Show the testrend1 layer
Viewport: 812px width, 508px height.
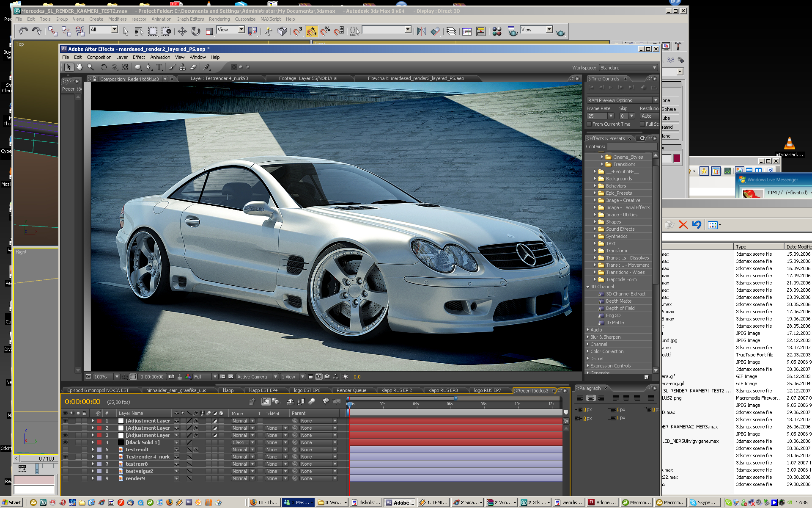tap(65, 450)
